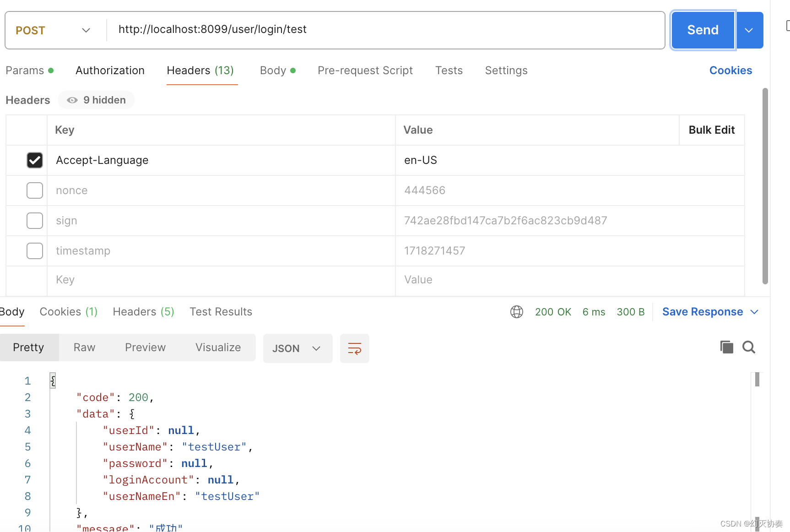The height and width of the screenshot is (532, 790).
Task: Click the 444566 value cell
Action: tap(570, 190)
